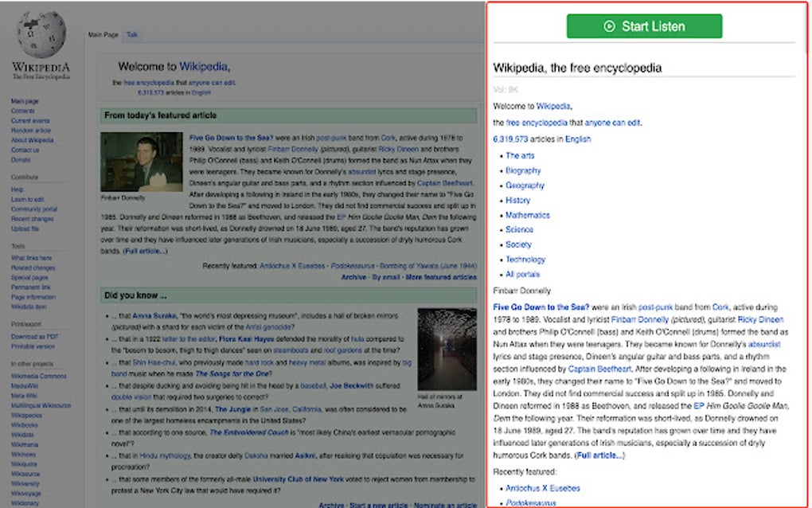Click Download as PDF
This screenshot has width=812, height=508.
(x=34, y=337)
